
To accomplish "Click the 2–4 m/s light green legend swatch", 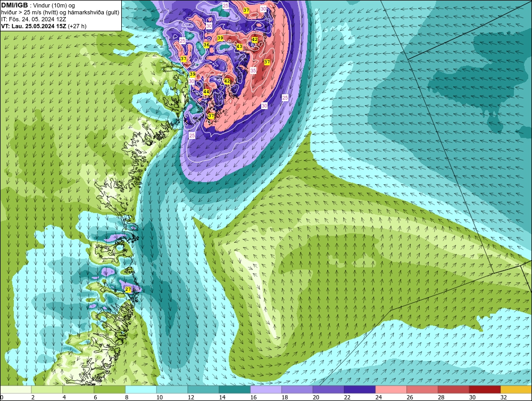I will [x=47, y=389].
